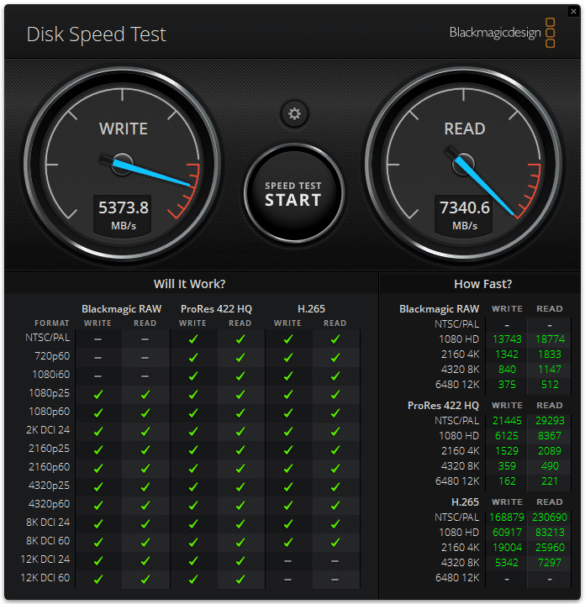Click the NTSC/PAL row label in Will It Work
585x604 pixels.
coord(47,338)
